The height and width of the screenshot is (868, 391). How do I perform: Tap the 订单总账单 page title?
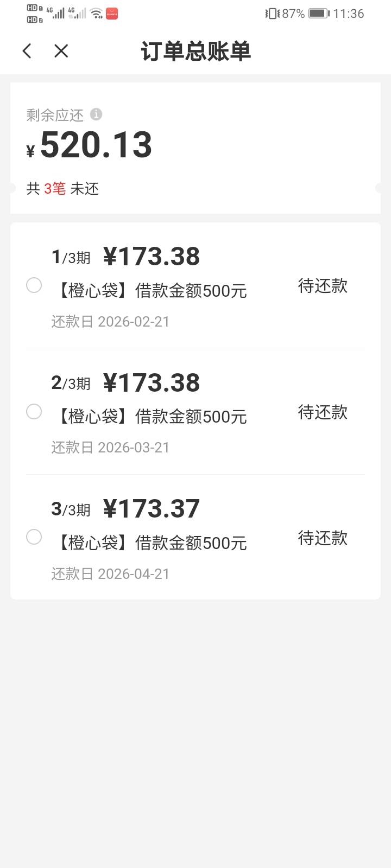(195, 52)
